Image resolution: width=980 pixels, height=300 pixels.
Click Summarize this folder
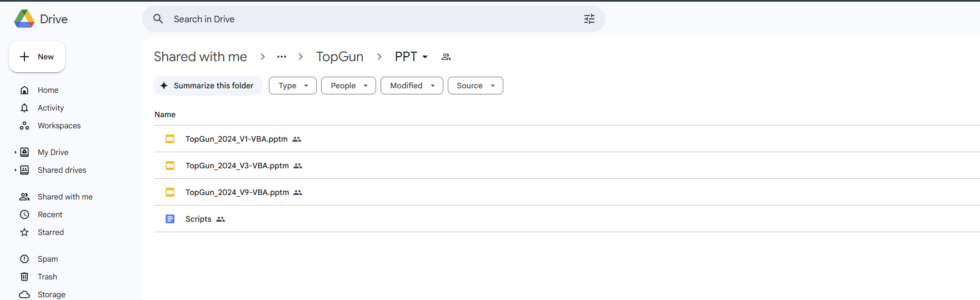208,86
